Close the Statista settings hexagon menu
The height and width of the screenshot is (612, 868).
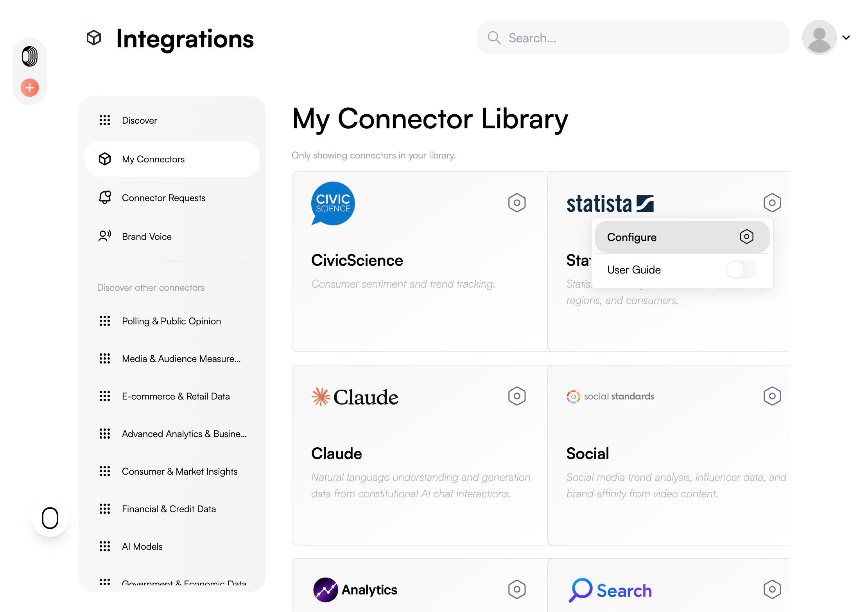(x=772, y=203)
